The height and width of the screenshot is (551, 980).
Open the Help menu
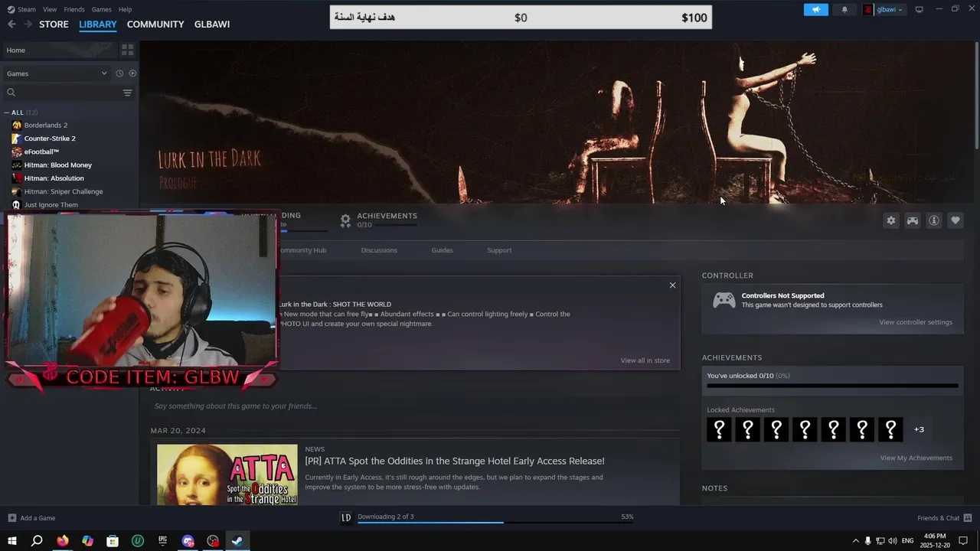125,9
